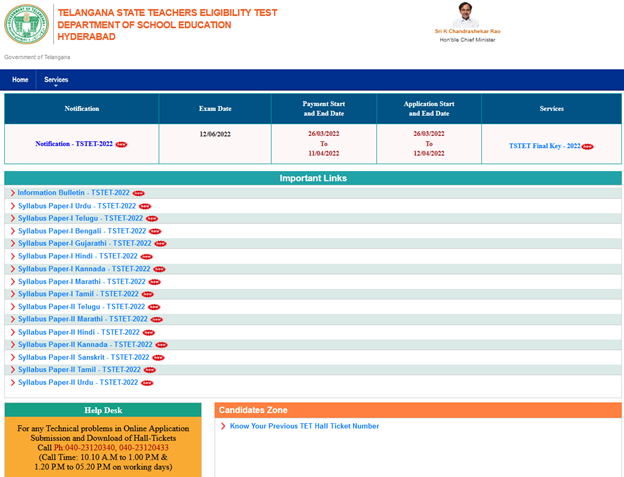
Task: Open Syllabus Paper-II Telugu link
Action: 82,306
